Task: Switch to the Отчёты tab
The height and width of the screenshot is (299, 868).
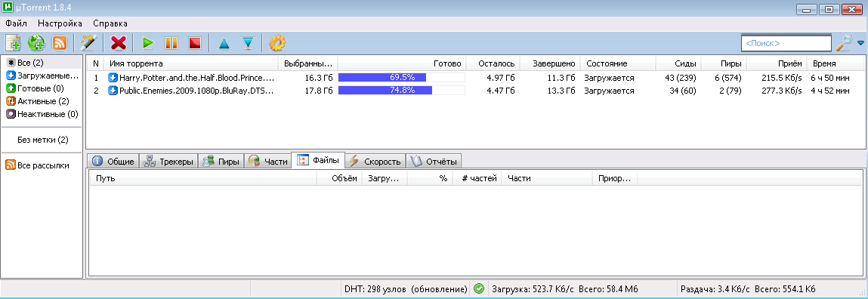Action: click(x=434, y=161)
